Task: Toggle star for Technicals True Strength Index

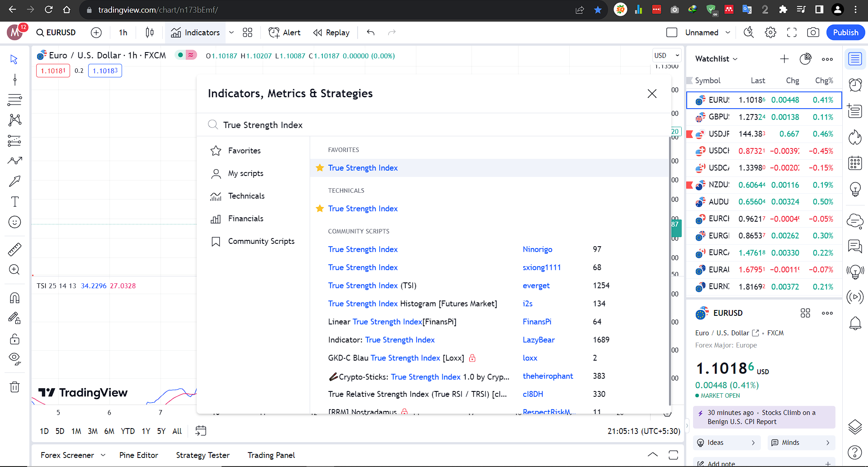Action: pos(320,209)
